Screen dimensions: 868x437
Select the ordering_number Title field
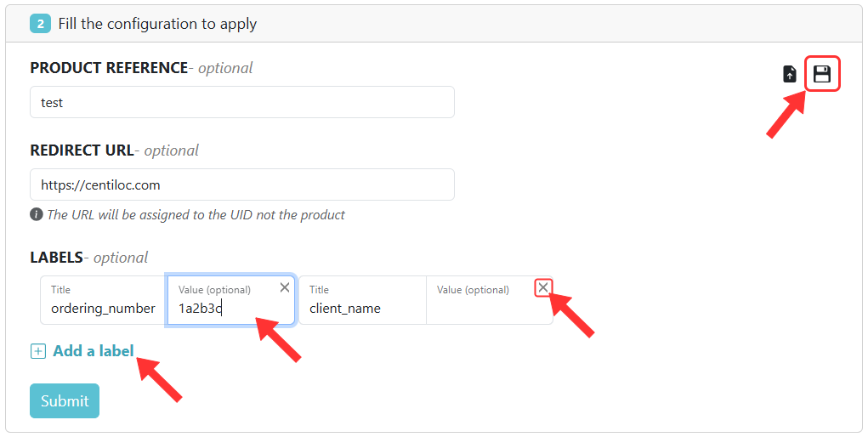(x=103, y=308)
